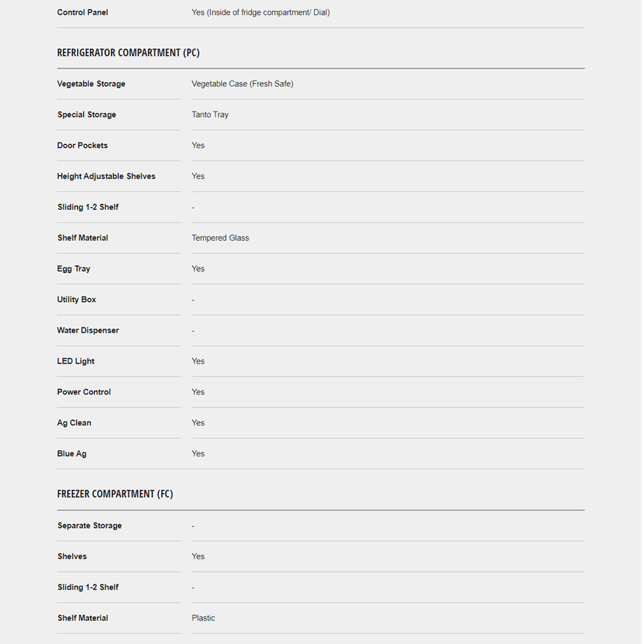This screenshot has height=644, width=644.
Task: Click the Ag Clean label
Action: coord(74,423)
